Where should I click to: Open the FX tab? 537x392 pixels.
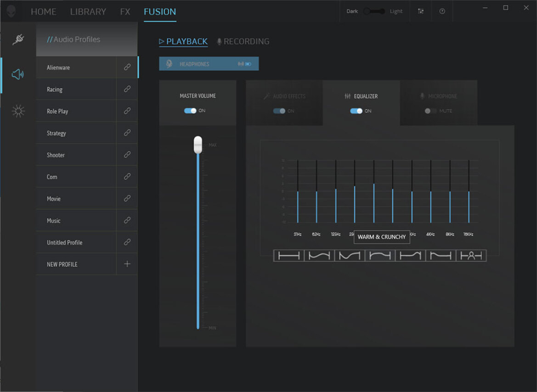125,11
